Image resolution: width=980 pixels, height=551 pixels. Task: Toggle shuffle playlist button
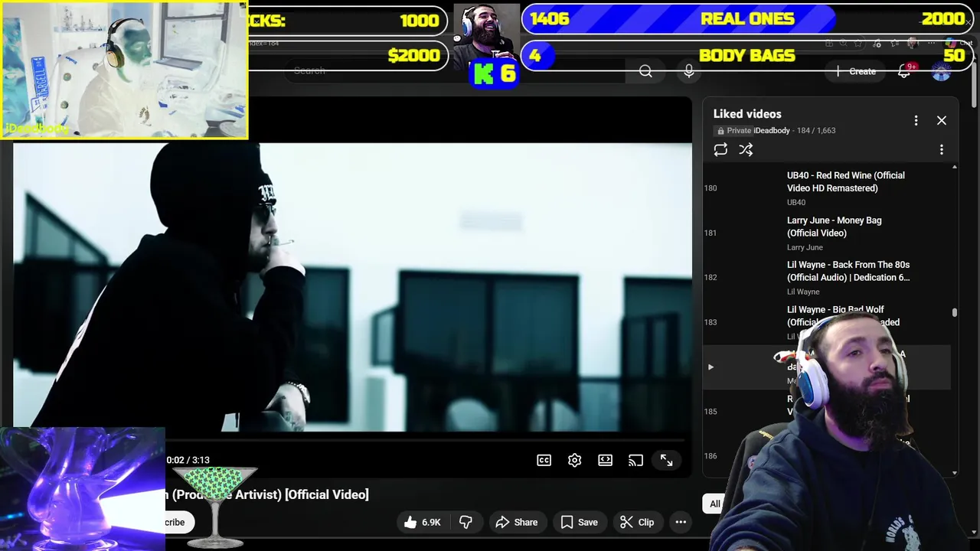(x=746, y=150)
